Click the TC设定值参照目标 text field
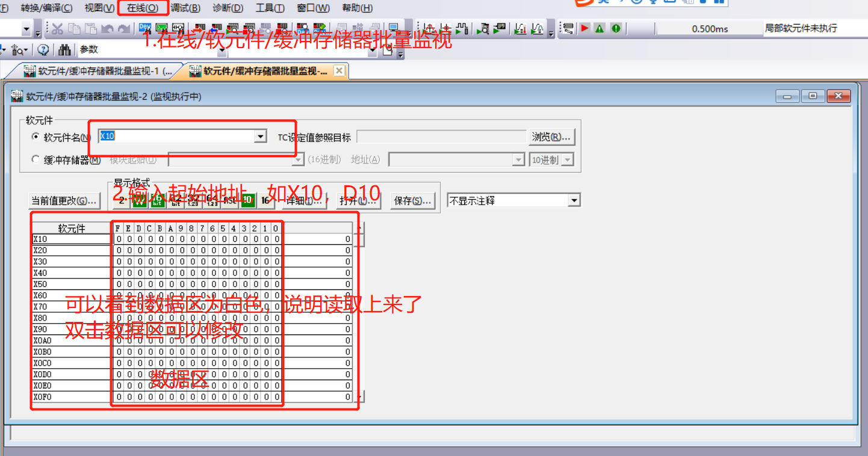 tap(441, 137)
